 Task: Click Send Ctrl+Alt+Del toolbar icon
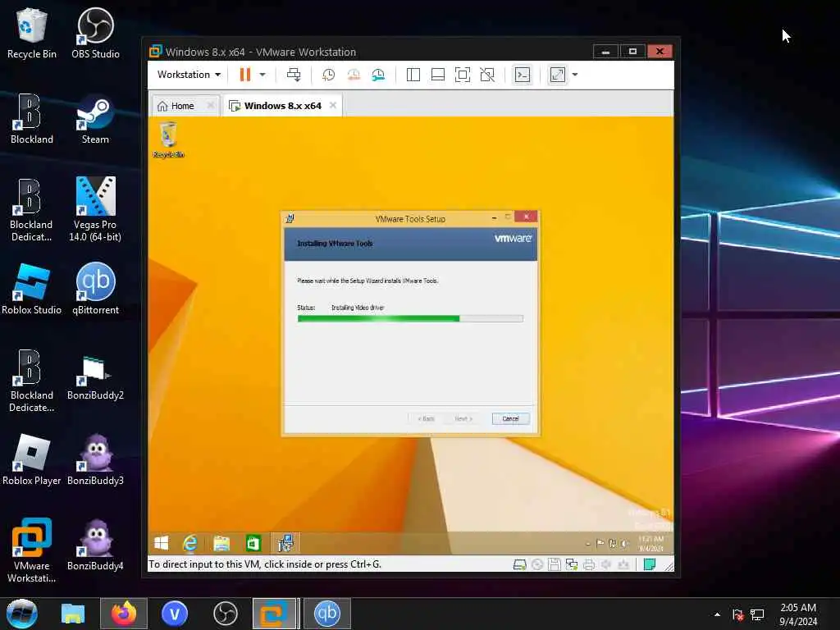(294, 75)
